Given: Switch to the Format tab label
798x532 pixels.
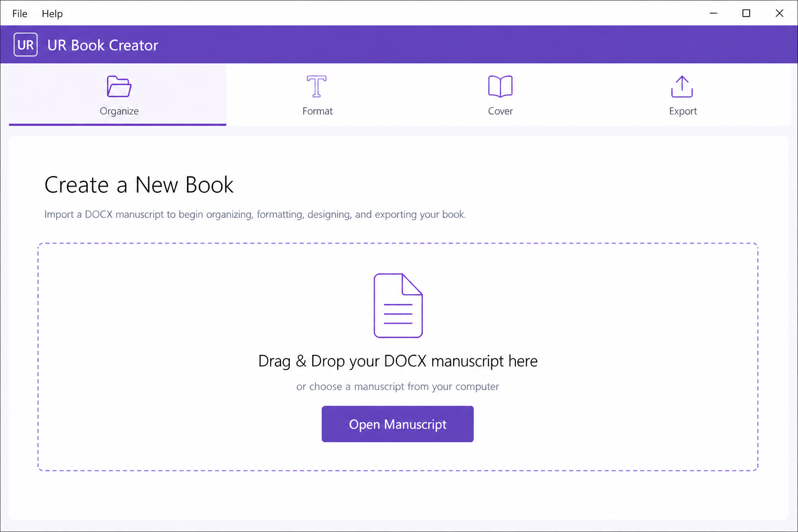Looking at the screenshot, I should [x=317, y=111].
